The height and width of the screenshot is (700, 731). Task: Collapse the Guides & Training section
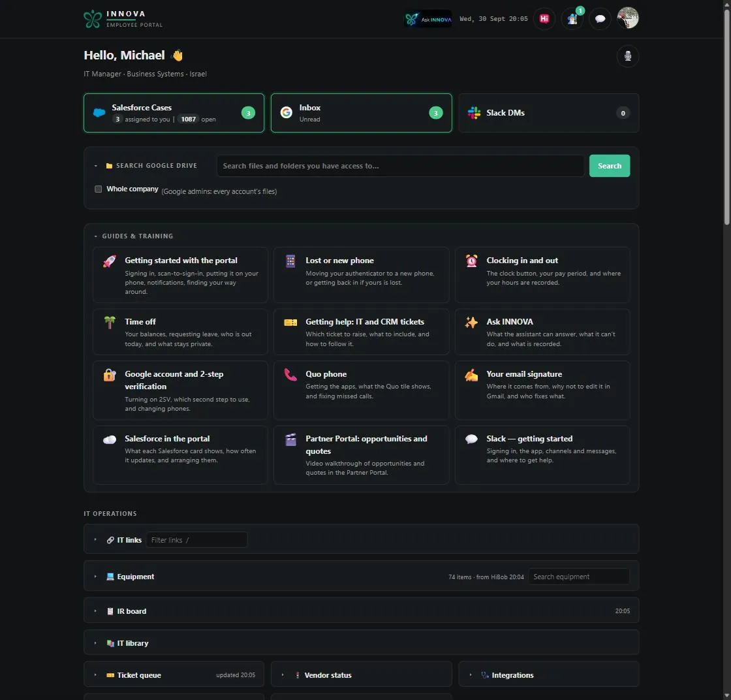95,236
